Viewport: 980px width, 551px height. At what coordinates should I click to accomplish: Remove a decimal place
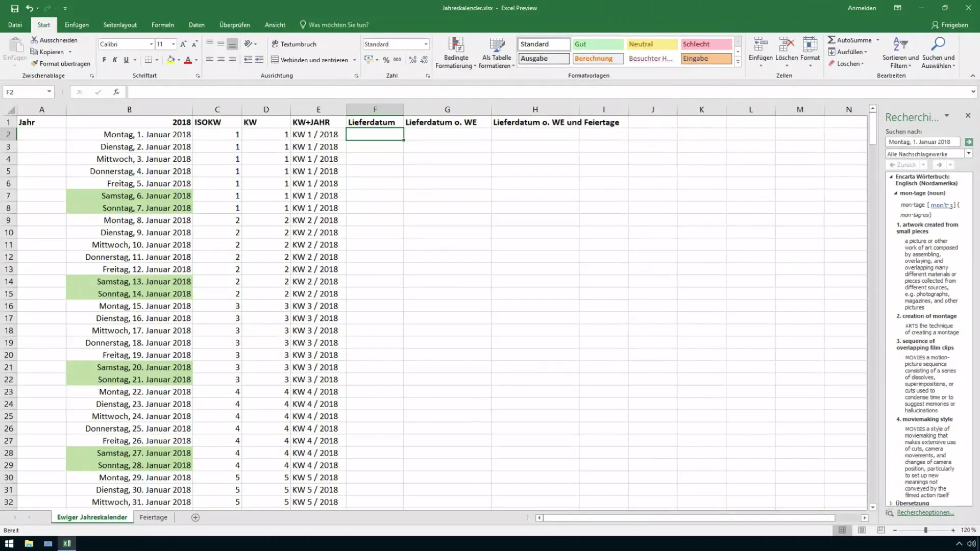(424, 60)
